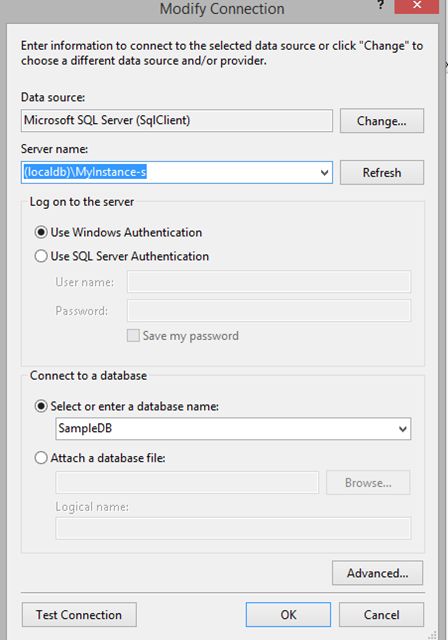Click the Password input field
This screenshot has width=448, height=640.
pyautogui.click(x=269, y=311)
